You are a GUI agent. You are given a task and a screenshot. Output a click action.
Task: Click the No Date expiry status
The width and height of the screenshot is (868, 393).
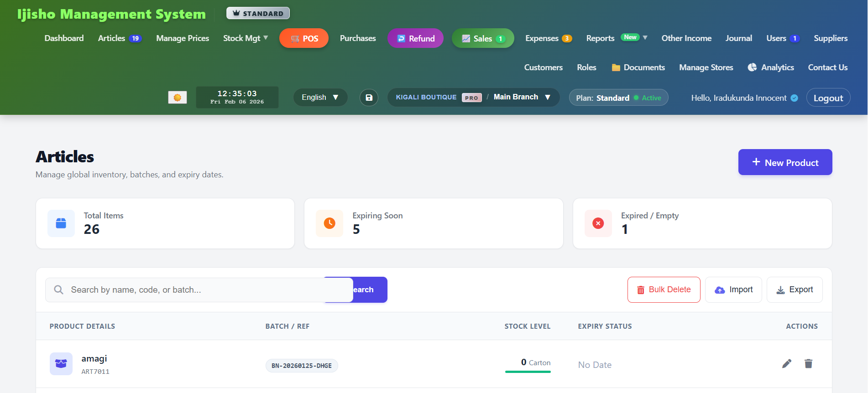click(595, 365)
